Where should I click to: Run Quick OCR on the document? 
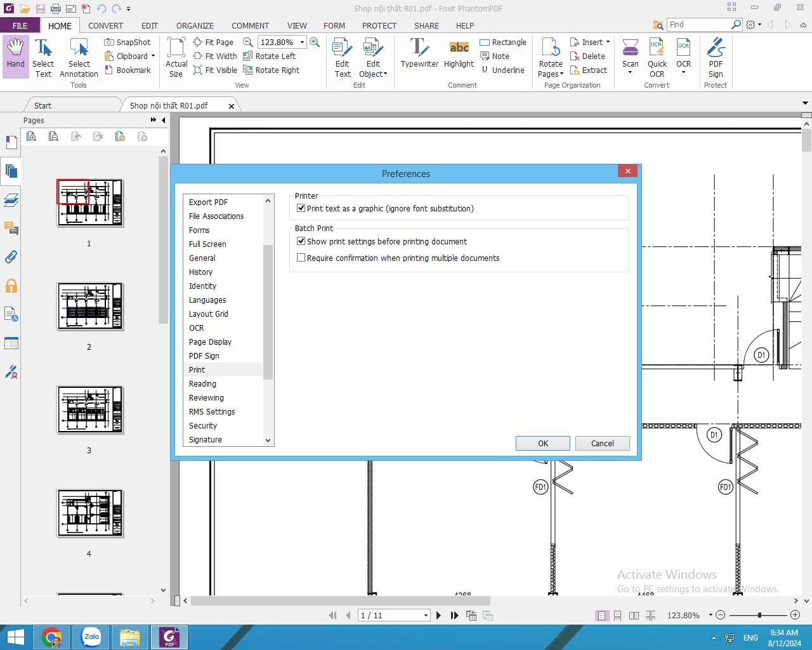(x=657, y=58)
